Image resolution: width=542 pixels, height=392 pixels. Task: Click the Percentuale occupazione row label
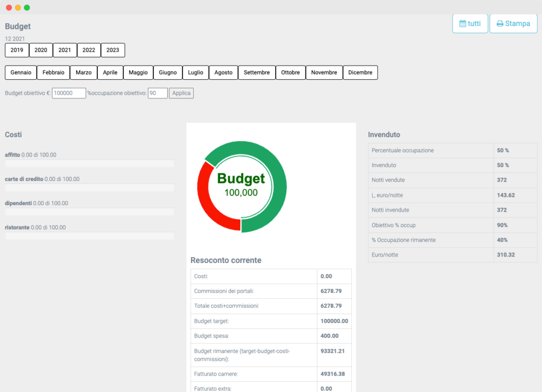[403, 151]
